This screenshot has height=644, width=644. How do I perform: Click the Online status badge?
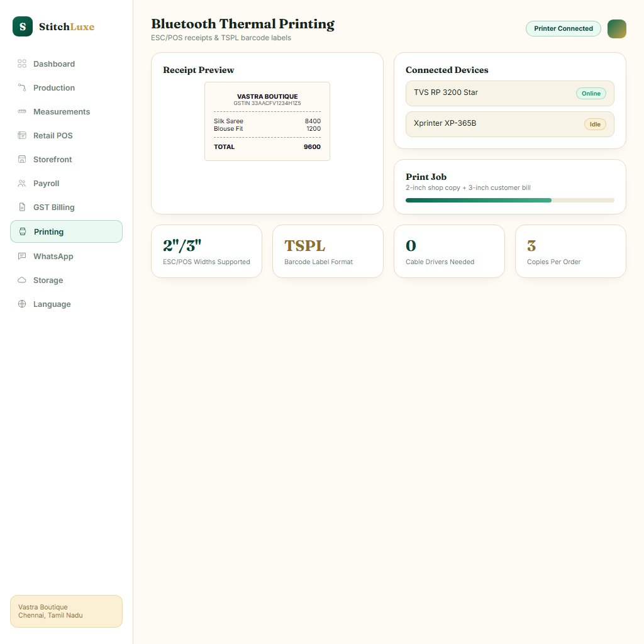(591, 93)
